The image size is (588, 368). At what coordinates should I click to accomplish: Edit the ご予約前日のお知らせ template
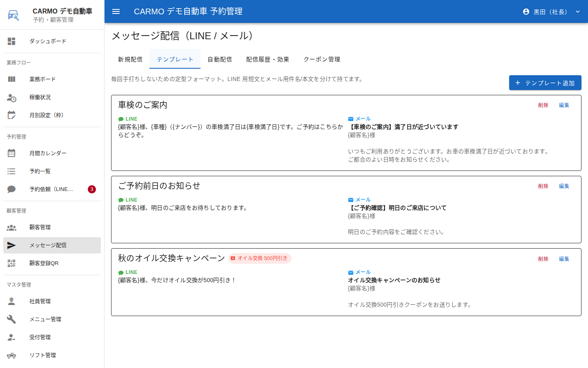(564, 186)
